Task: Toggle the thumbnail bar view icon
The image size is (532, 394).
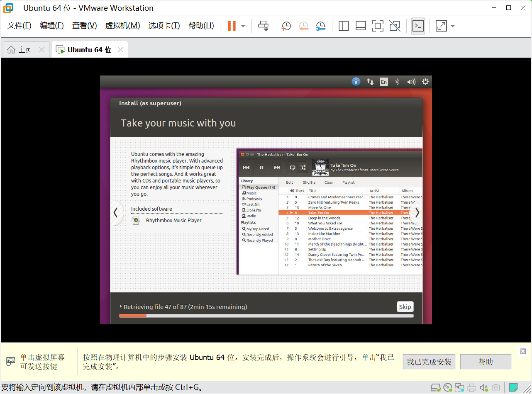Action: [x=361, y=26]
